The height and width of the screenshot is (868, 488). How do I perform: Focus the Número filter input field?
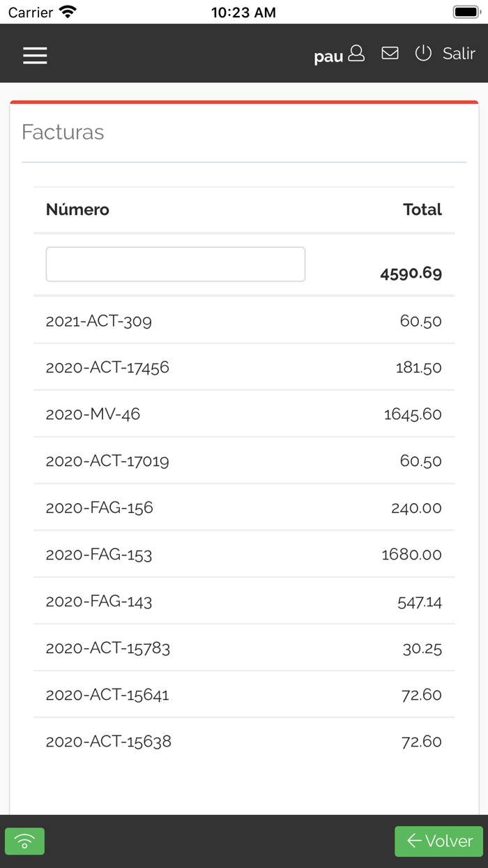click(x=176, y=264)
